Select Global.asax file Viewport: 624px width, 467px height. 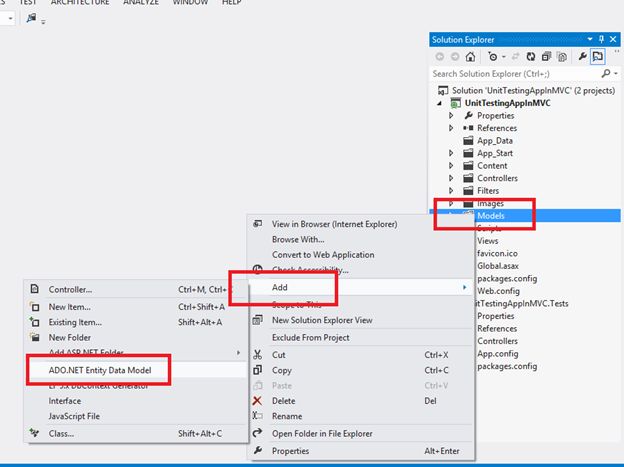tap(498, 266)
